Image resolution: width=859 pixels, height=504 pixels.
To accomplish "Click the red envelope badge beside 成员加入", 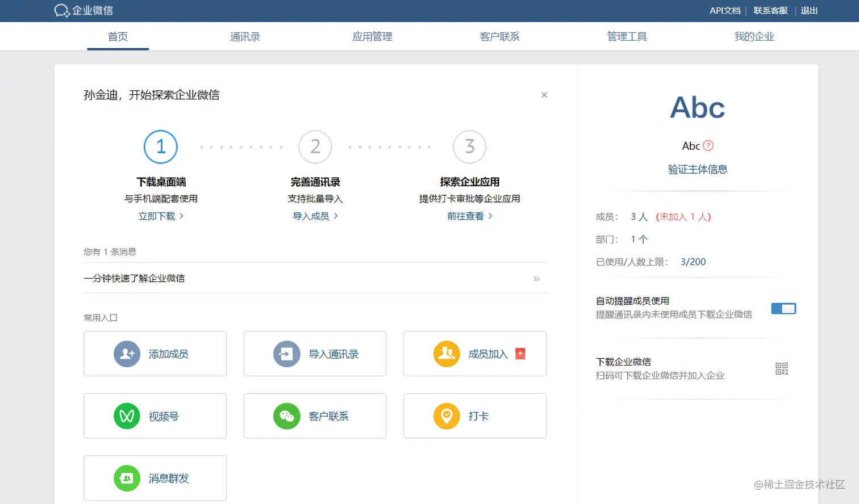I will point(520,354).
